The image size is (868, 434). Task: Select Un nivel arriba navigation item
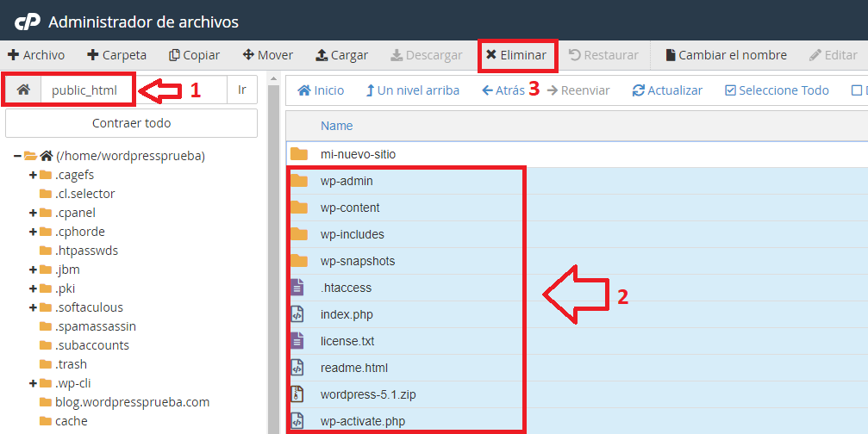[x=413, y=90]
